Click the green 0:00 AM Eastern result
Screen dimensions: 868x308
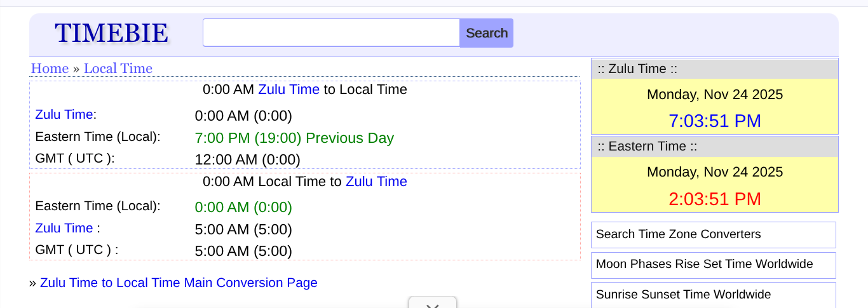pos(243,208)
